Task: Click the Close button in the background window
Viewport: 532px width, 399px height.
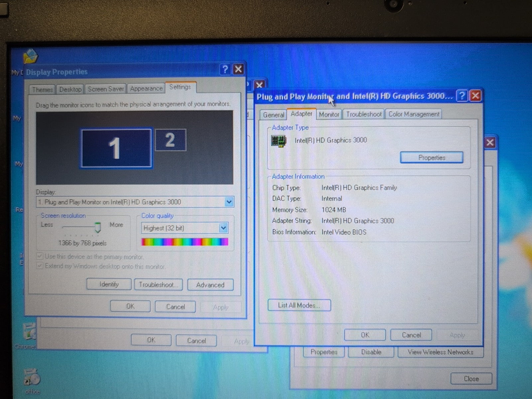Action: click(471, 379)
